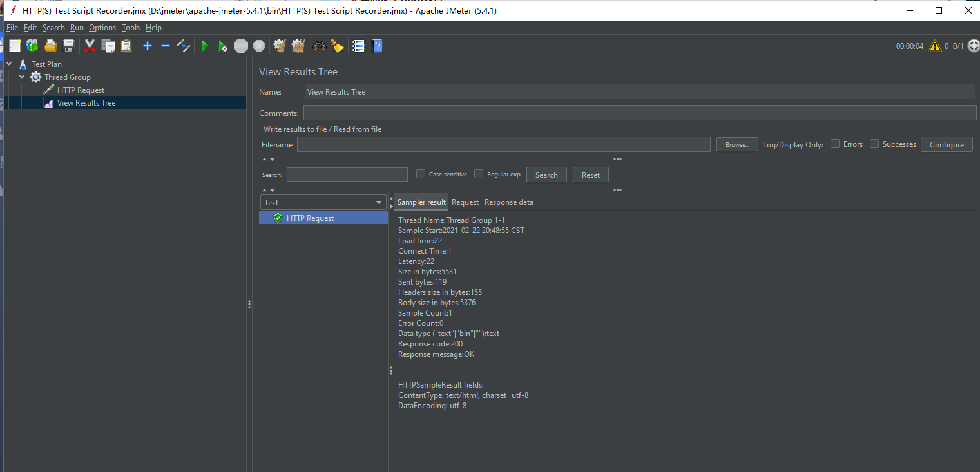This screenshot has width=980, height=472.
Task: Click the 'Load time:22' line
Action: [420, 241]
